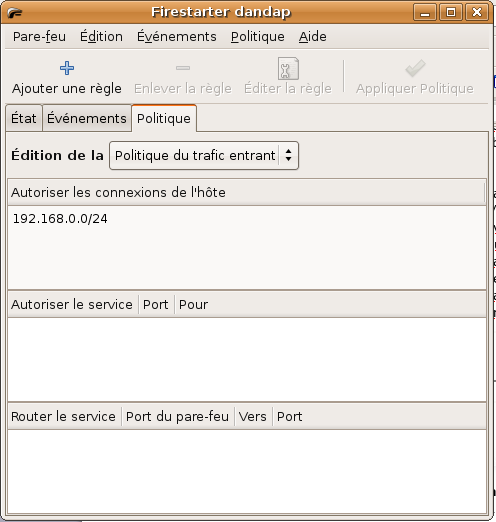The image size is (496, 522).
Task: Click the Enlever la règle minus icon
Action: [183, 68]
